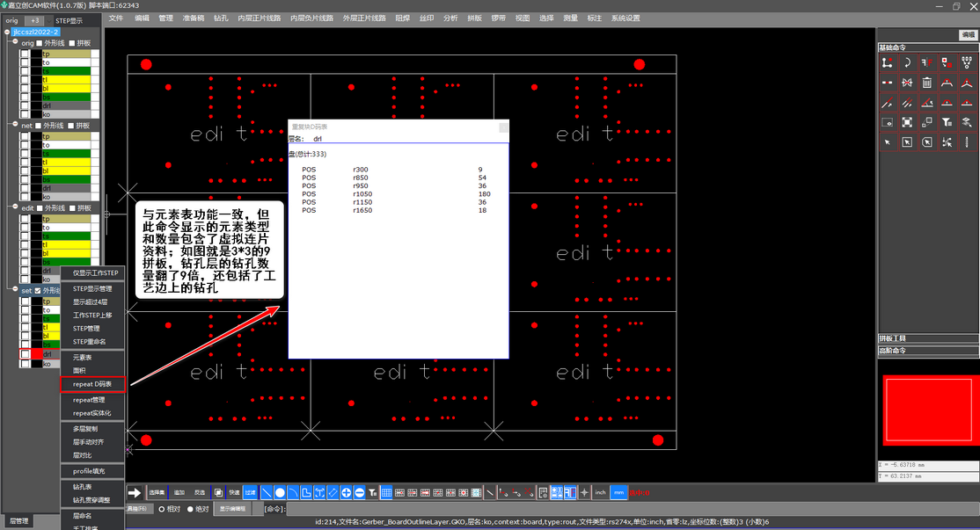Click the plus circle add icon
This screenshot has height=530, width=980.
pyautogui.click(x=346, y=492)
